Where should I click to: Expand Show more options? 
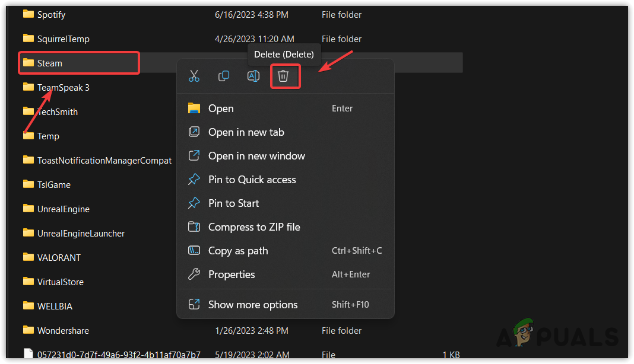[253, 305]
